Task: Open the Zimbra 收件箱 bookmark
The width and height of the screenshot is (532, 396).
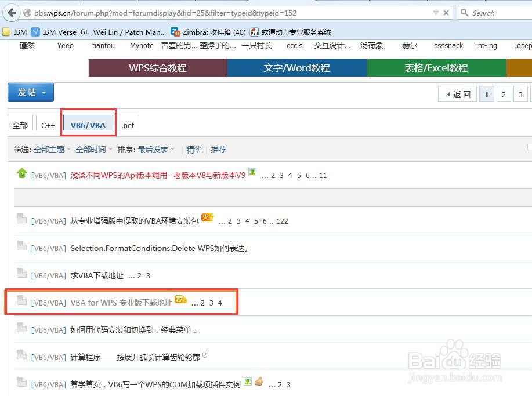Action: 208,32
